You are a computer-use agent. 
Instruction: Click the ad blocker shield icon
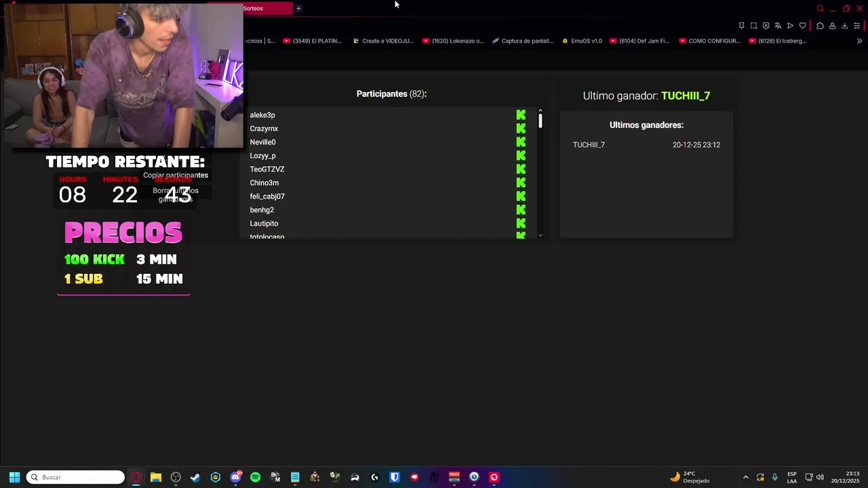click(x=766, y=26)
